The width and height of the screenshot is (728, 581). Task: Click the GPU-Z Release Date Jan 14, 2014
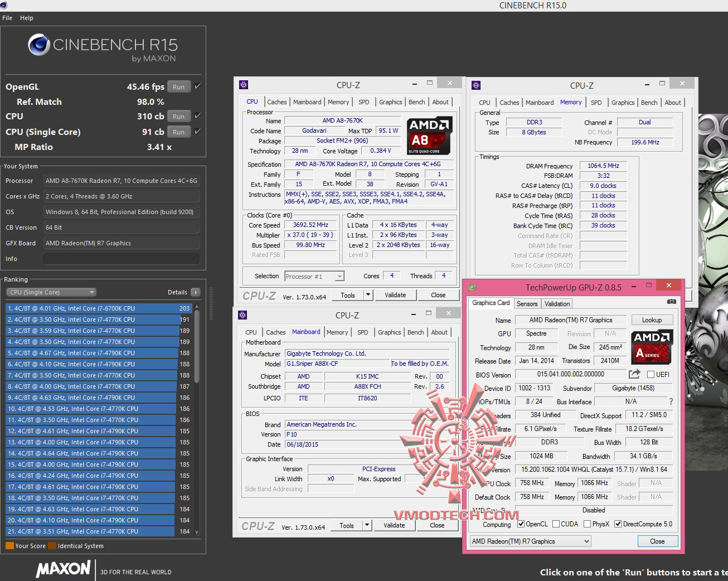coord(536,361)
